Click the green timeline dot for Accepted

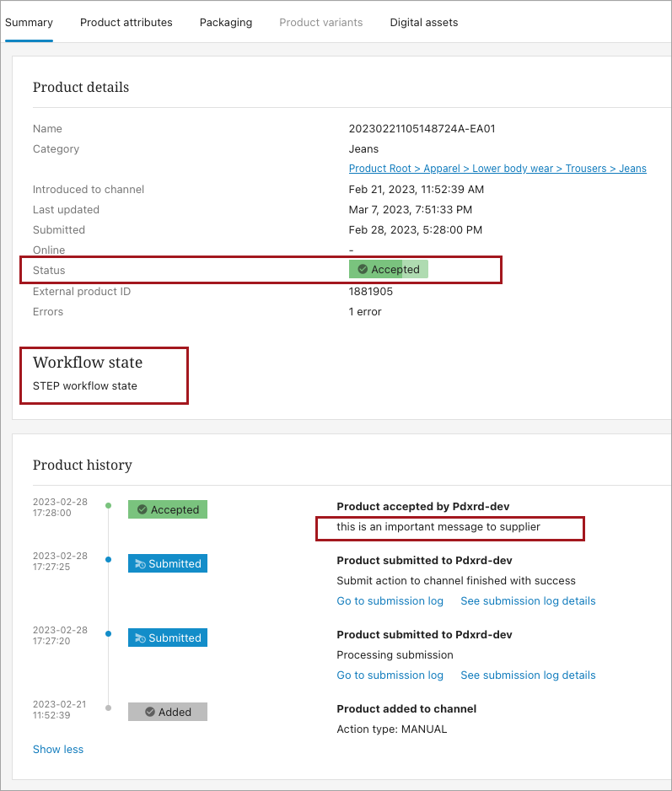[x=108, y=506]
